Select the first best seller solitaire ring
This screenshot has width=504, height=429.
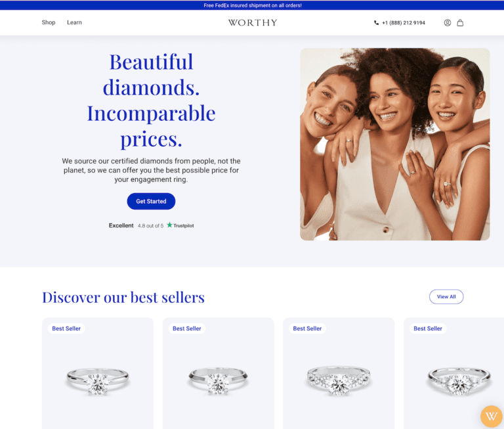pyautogui.click(x=98, y=381)
